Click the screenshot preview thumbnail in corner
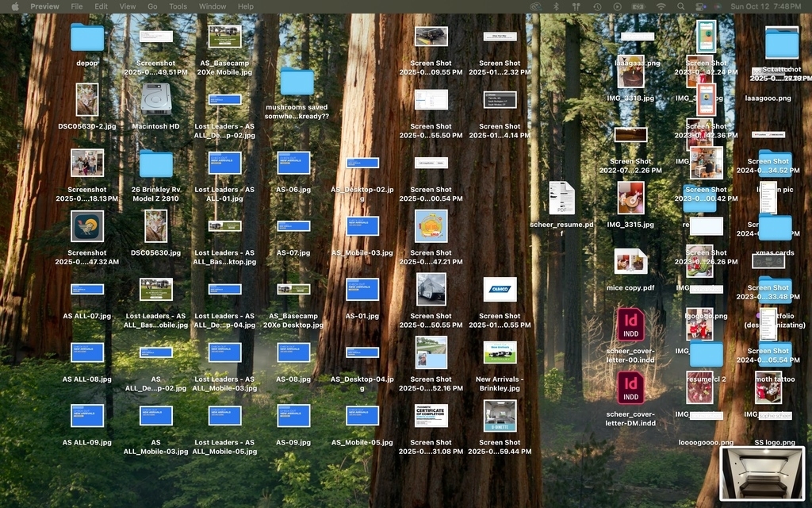Screen dimensions: 812x508 coord(761,473)
